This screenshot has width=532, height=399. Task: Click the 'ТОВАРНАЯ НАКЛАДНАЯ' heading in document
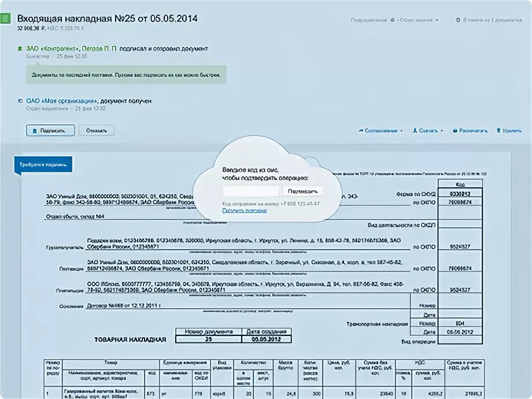click(x=130, y=339)
